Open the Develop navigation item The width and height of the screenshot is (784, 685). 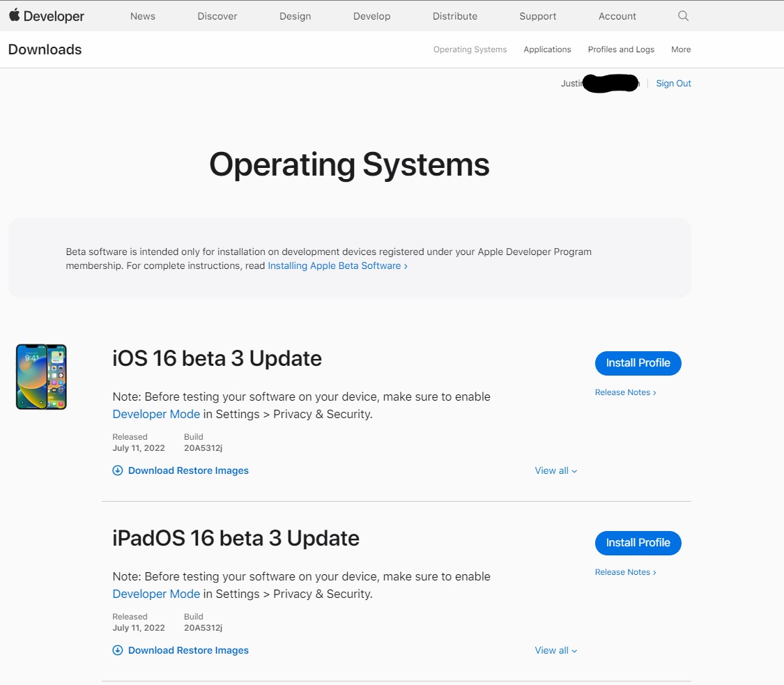pyautogui.click(x=371, y=16)
